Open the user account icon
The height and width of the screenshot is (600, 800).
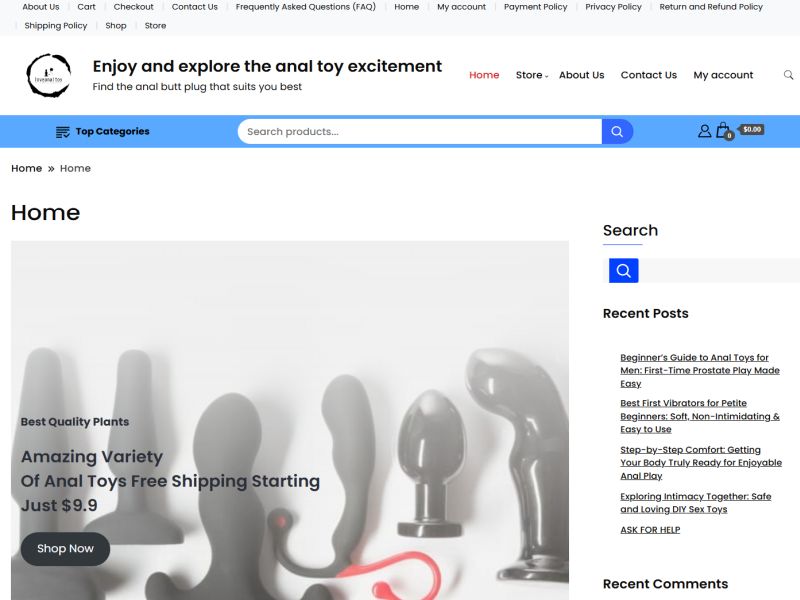coord(705,131)
